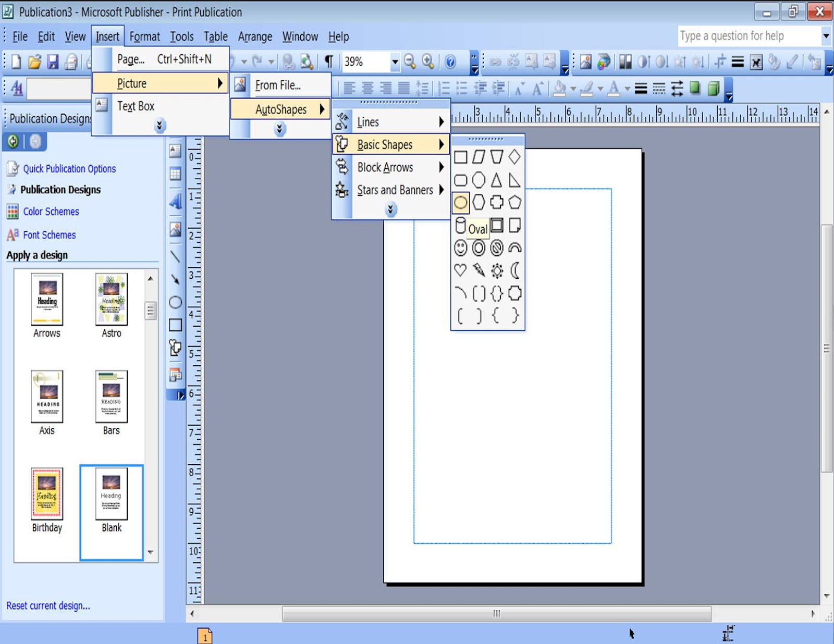Viewport: 834px width, 644px height.
Task: Open the Stars and Banners submenu
Action: click(391, 190)
